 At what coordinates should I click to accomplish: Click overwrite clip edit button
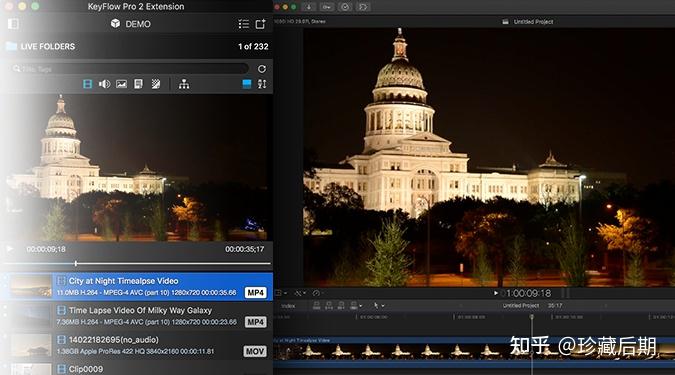click(x=353, y=306)
